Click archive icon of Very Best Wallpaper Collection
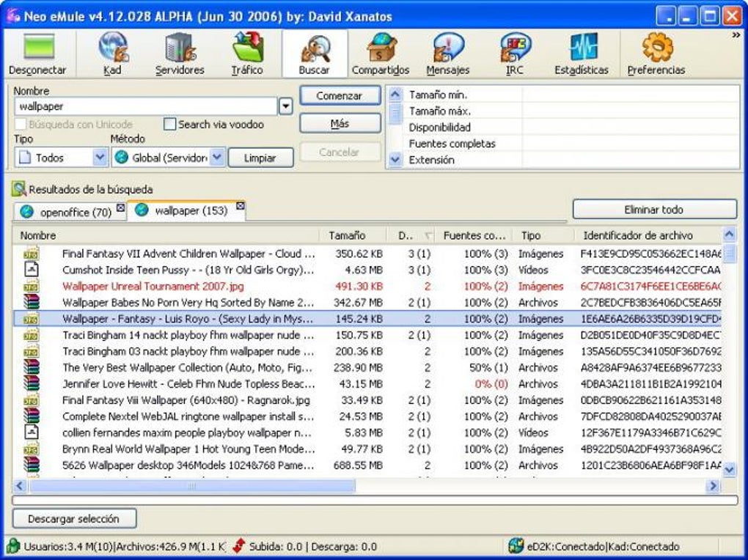The image size is (748, 560). click(32, 367)
